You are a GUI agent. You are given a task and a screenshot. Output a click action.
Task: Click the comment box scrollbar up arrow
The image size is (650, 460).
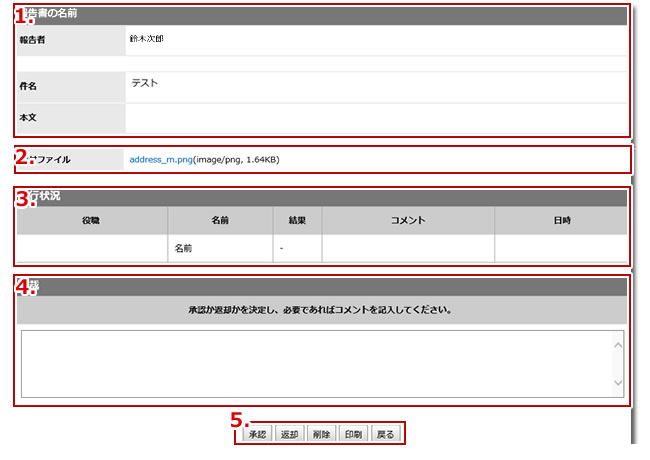point(617,344)
